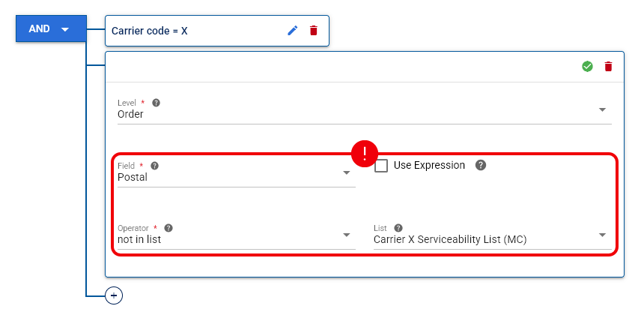
Task: Expand the Level dropdown showing Order
Action: (x=364, y=110)
